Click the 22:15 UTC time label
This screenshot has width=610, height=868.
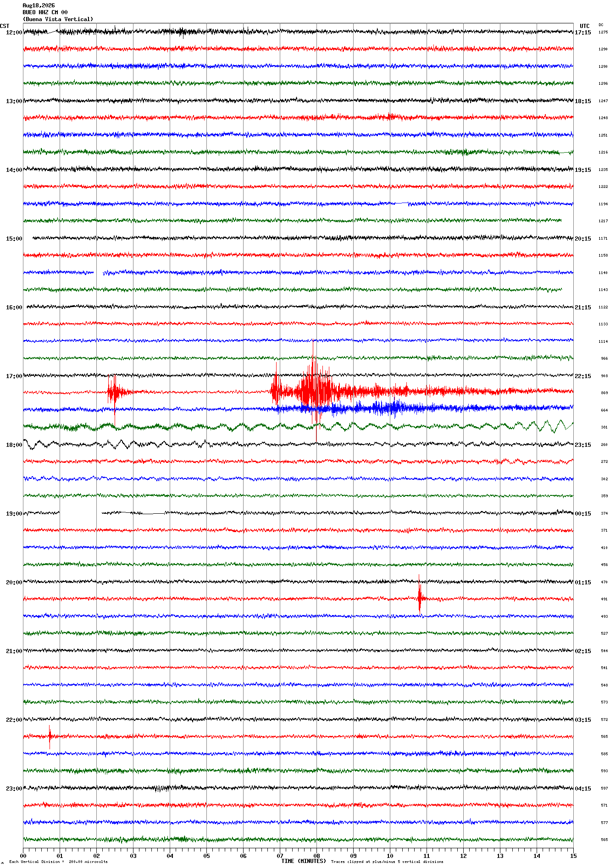(x=583, y=376)
